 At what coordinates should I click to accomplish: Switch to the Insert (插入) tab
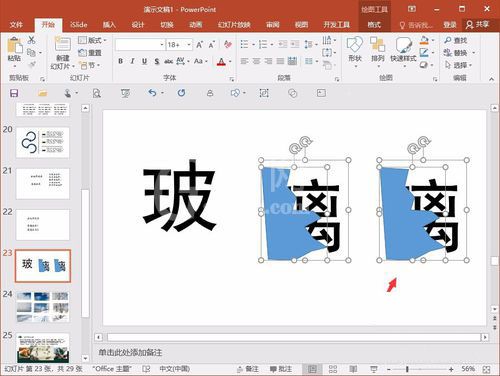[109, 25]
